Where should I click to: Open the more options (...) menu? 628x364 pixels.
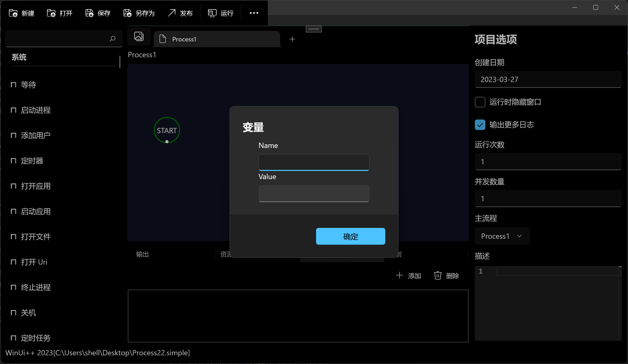point(254,13)
